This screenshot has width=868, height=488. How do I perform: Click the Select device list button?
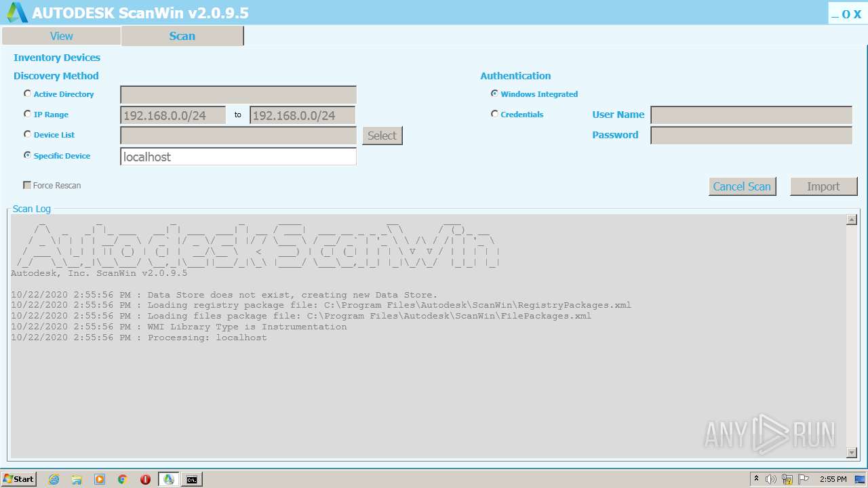[382, 136]
